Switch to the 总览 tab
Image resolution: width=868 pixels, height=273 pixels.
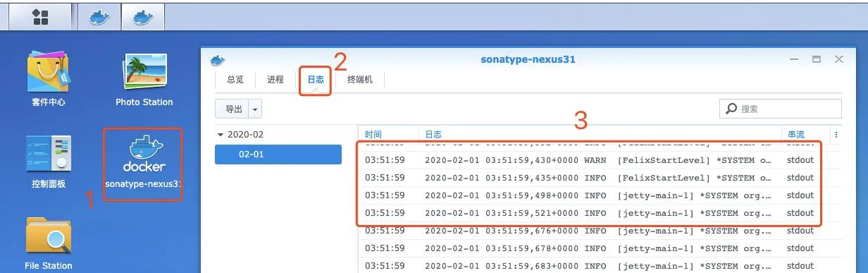pyautogui.click(x=235, y=80)
